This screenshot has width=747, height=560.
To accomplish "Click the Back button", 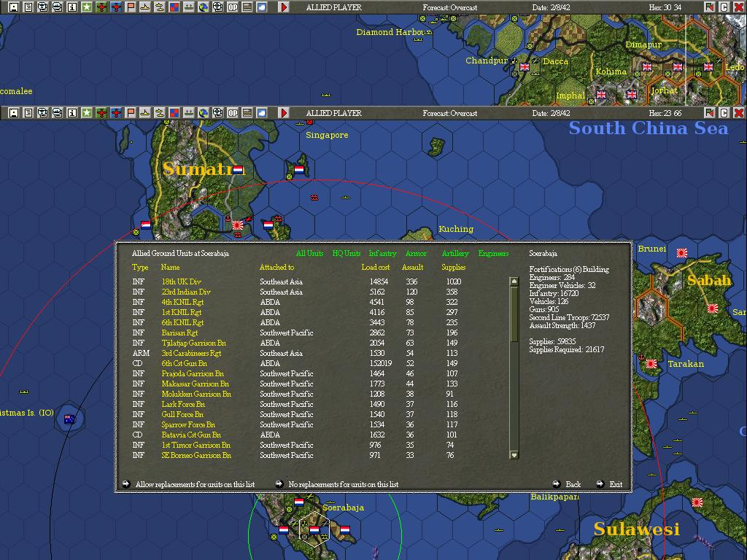I will [x=566, y=484].
